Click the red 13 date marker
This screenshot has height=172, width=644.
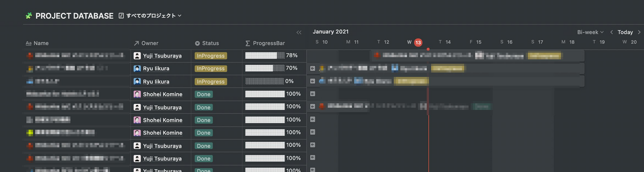click(x=418, y=42)
